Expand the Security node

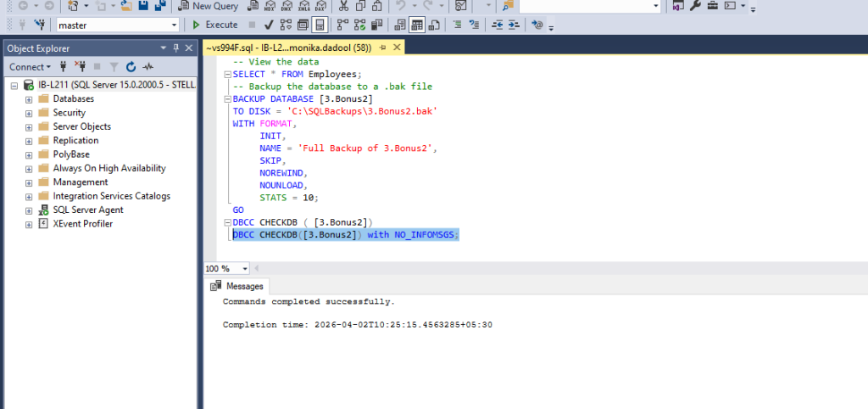pyautogui.click(x=28, y=113)
